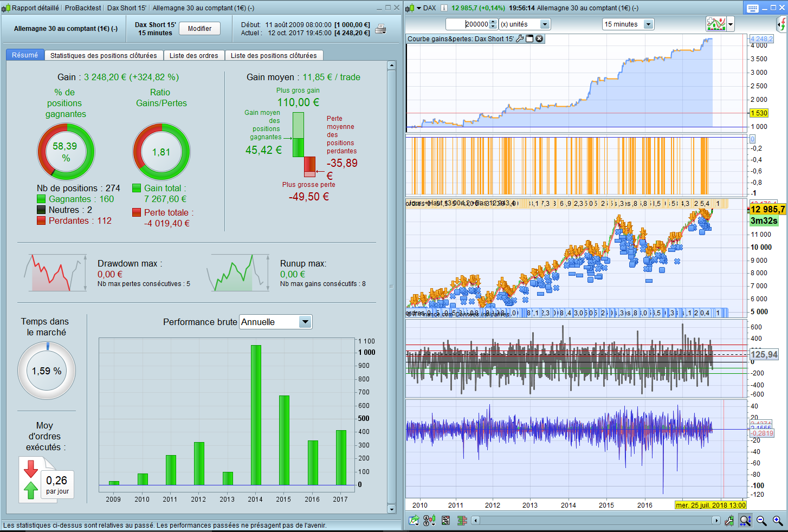Click the candlestick icon in DAX title bar
This screenshot has width=788, height=532.
[x=410, y=8]
